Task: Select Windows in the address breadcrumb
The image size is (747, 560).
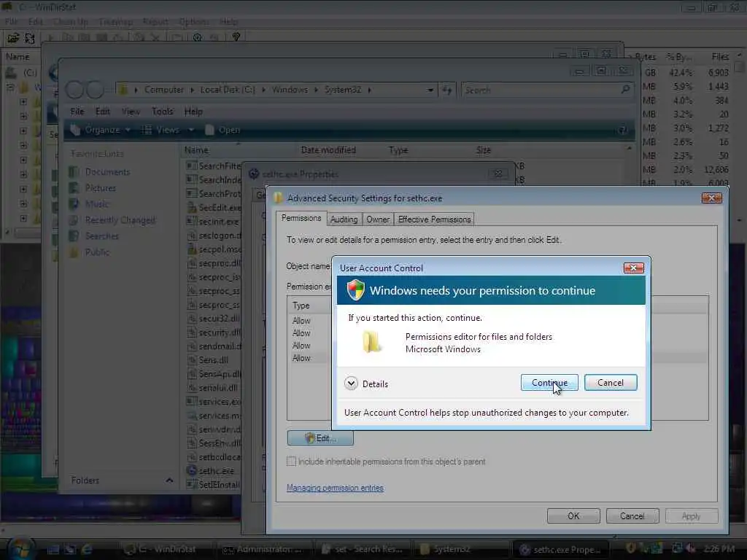Action: point(290,90)
